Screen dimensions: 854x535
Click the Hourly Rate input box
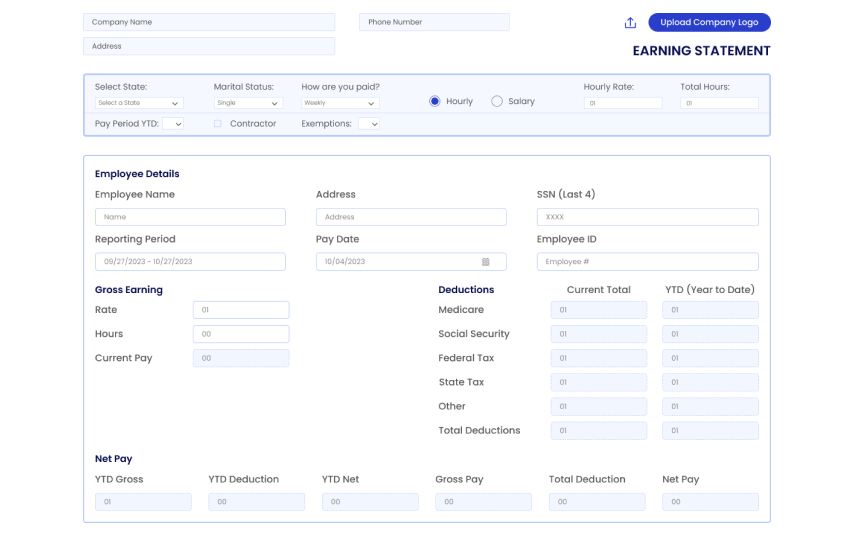(623, 103)
